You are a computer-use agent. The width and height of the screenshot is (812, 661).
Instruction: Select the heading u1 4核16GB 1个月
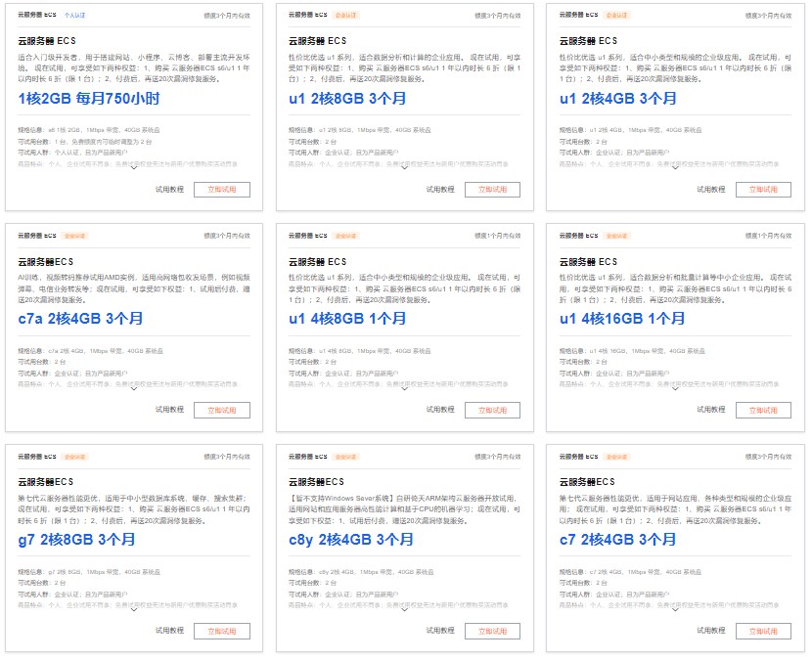[622, 319]
